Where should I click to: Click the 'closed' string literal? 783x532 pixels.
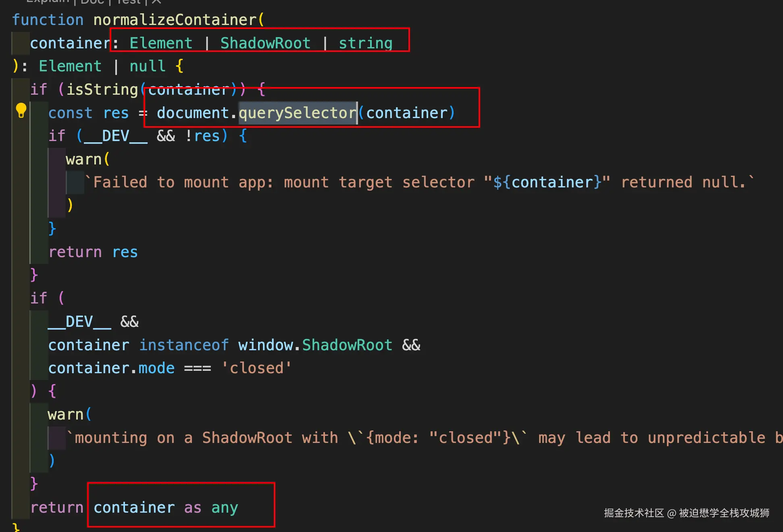click(x=256, y=368)
